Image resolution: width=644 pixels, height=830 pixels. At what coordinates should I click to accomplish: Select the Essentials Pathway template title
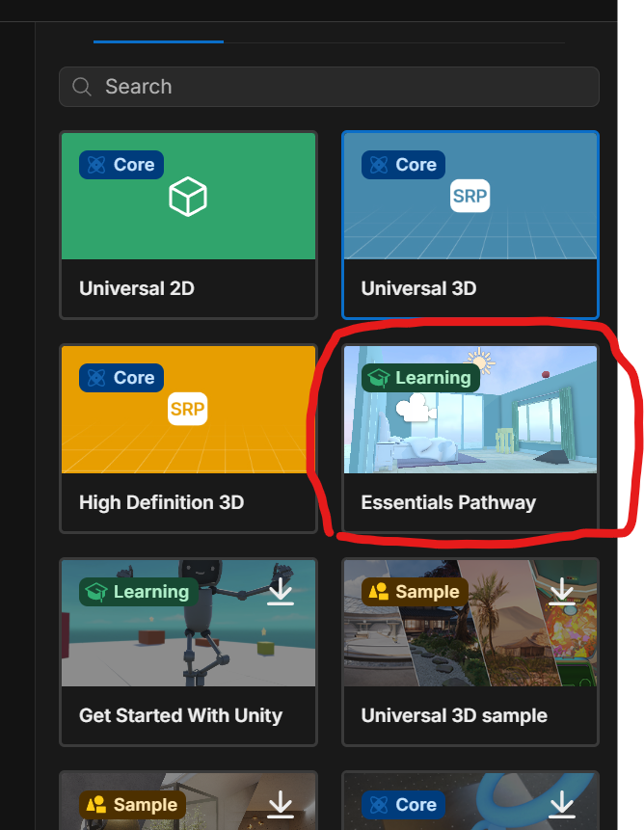(x=448, y=502)
